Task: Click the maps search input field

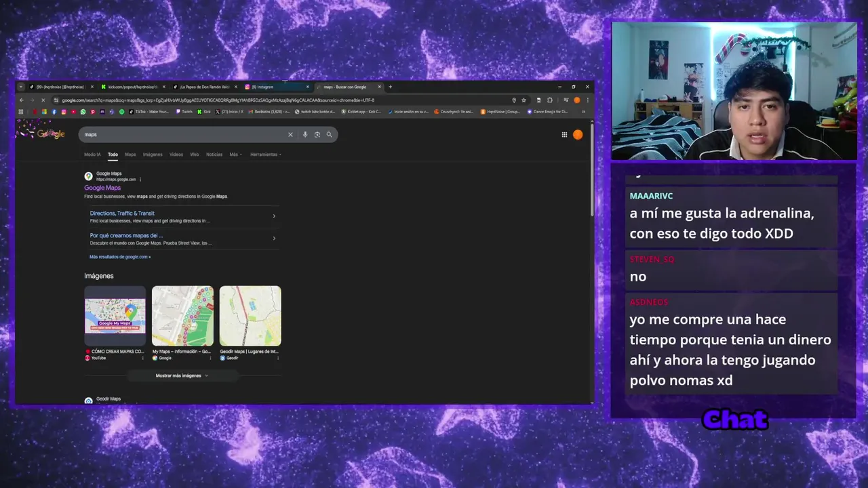Action: click(183, 134)
